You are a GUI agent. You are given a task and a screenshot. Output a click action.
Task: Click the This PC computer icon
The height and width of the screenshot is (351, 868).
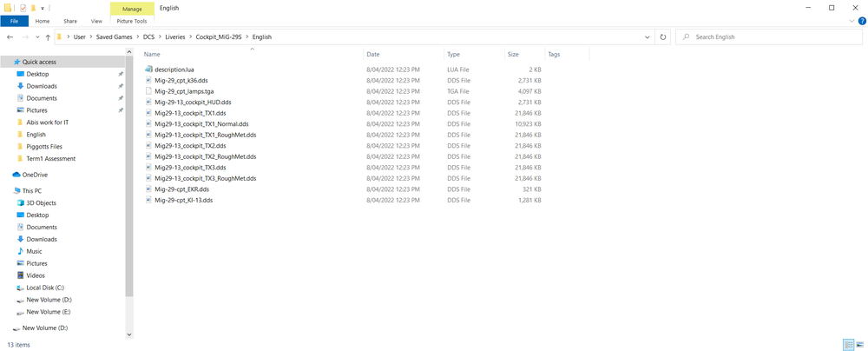click(x=16, y=191)
